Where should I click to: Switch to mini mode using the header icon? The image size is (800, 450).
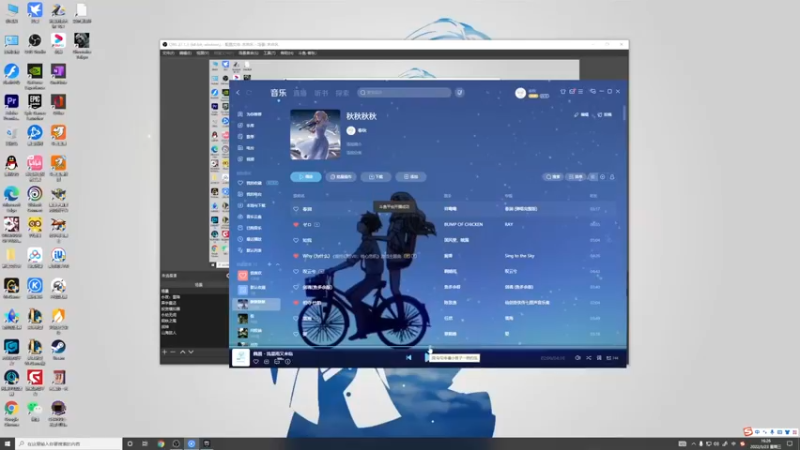592,91
